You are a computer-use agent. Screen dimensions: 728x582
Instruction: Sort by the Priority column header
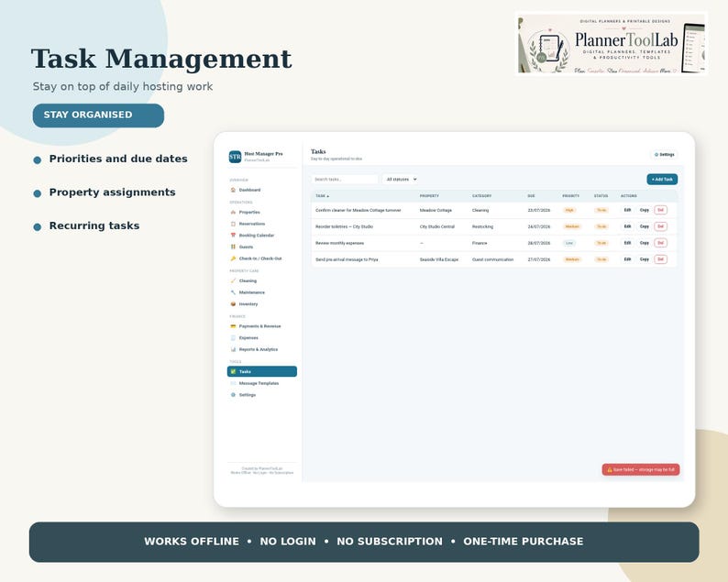pos(570,196)
